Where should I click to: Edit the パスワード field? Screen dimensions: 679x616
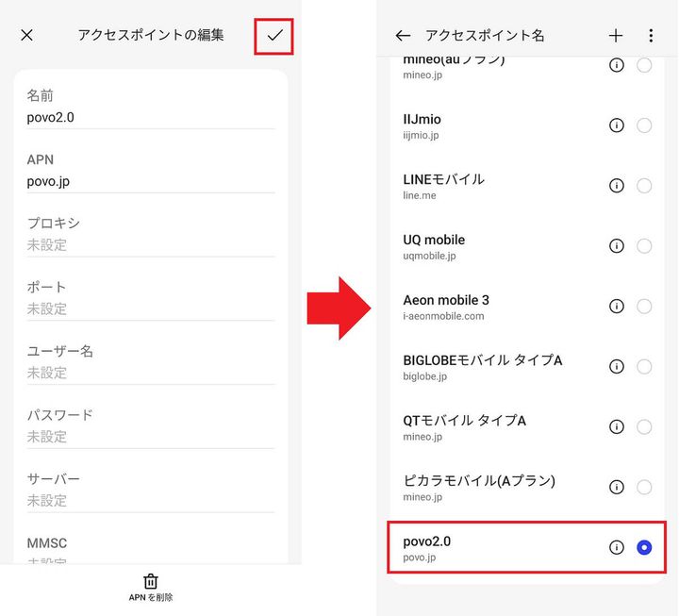click(151, 426)
